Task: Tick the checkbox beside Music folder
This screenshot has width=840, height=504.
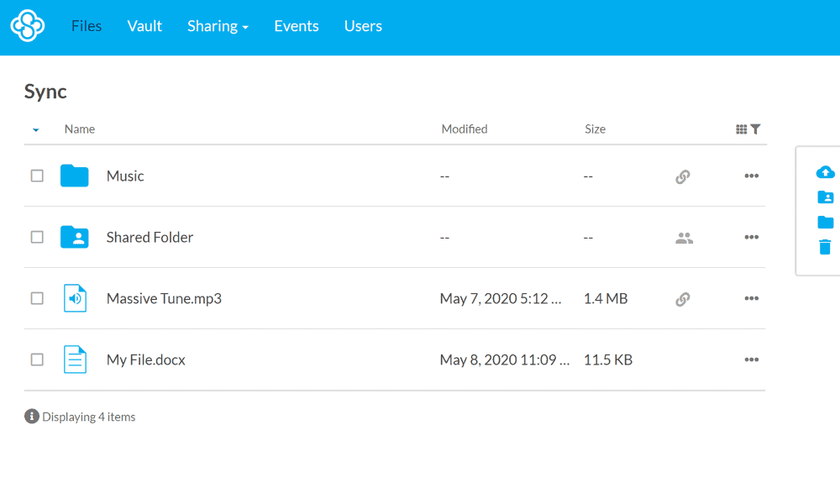Action: point(37,176)
